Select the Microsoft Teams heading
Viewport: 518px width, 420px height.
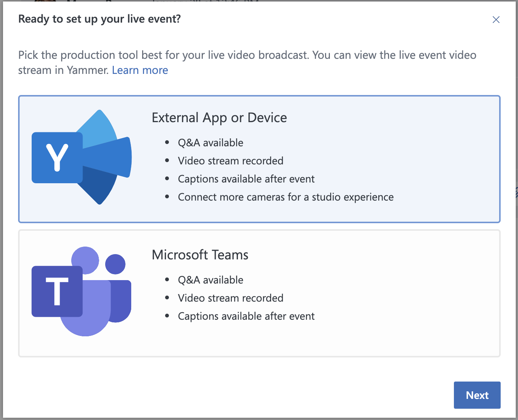[200, 255]
